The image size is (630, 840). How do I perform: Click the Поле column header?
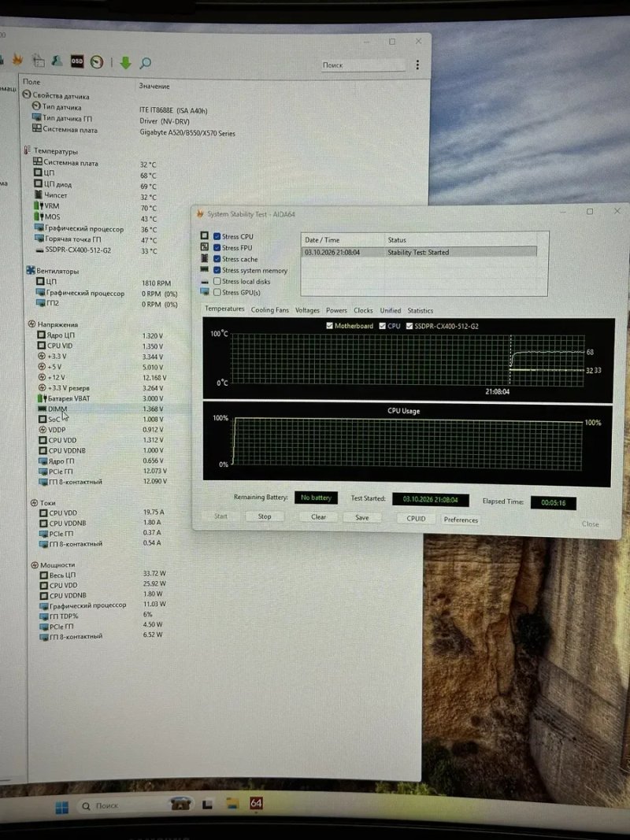pyautogui.click(x=31, y=81)
